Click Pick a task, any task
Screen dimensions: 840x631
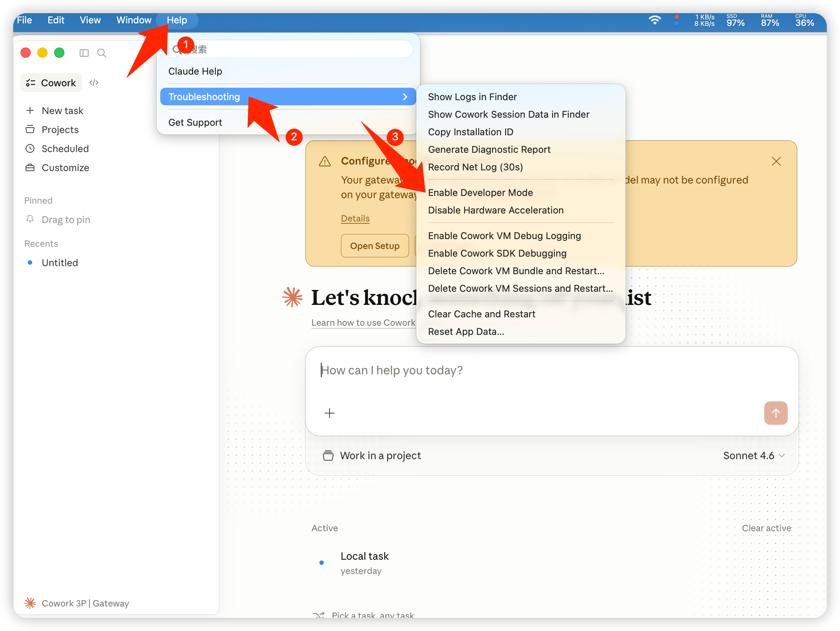(x=372, y=615)
